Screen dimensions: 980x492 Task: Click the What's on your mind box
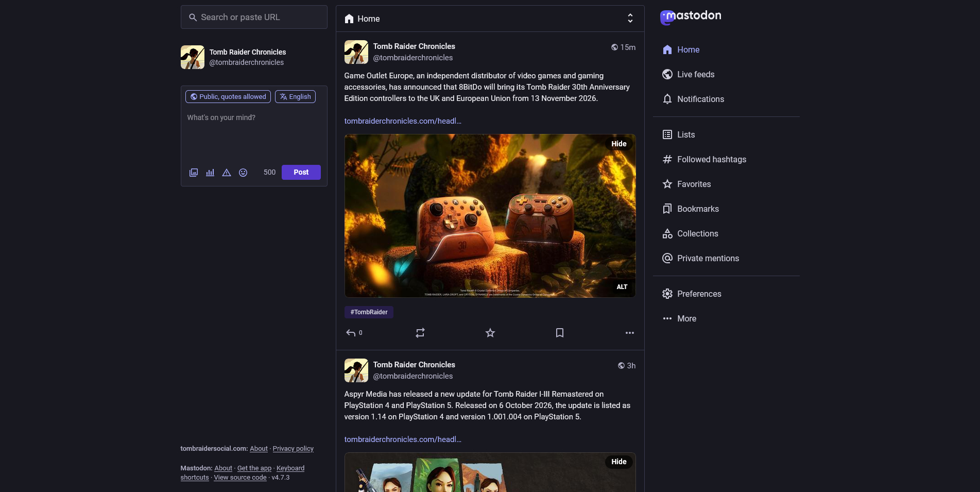point(254,134)
